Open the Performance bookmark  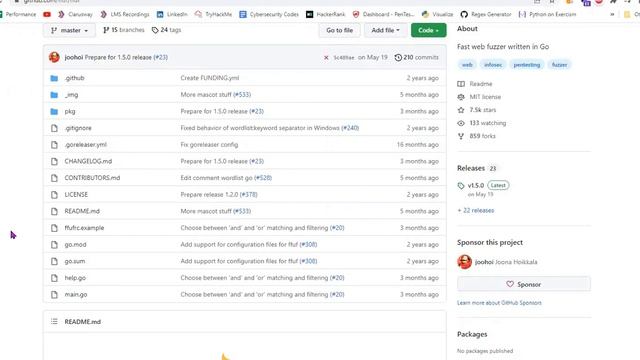(18, 14)
